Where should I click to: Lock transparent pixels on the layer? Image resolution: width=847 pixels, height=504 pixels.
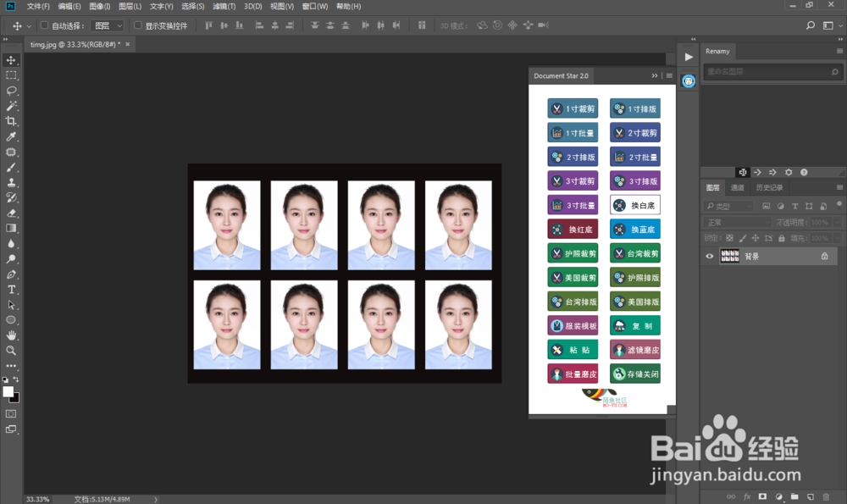pyautogui.click(x=730, y=239)
